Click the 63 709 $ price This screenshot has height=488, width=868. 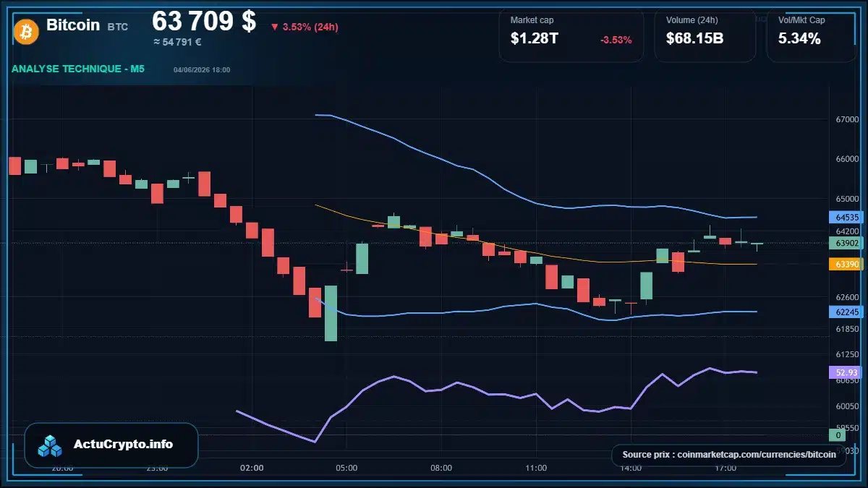click(204, 21)
